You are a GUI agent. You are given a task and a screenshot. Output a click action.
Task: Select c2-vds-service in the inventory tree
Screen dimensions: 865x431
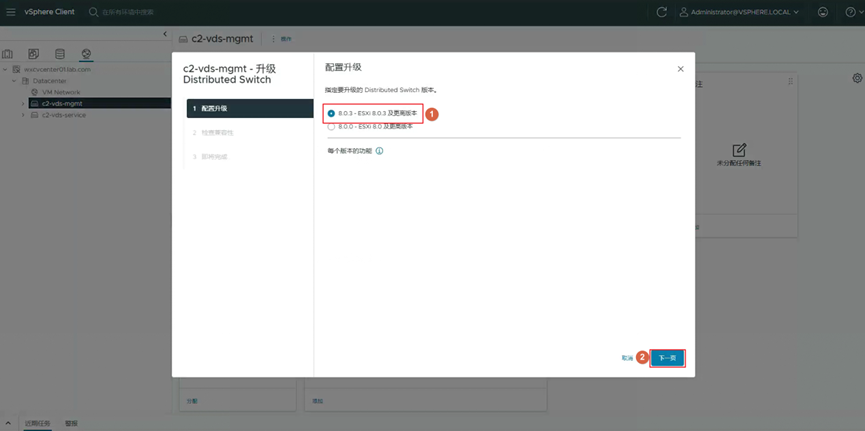click(x=63, y=115)
